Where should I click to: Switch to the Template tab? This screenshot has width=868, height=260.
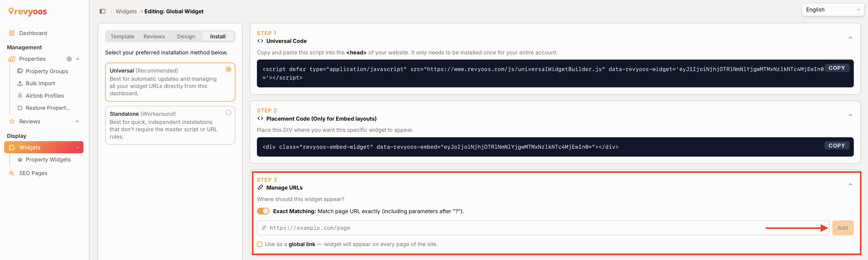[x=122, y=36]
